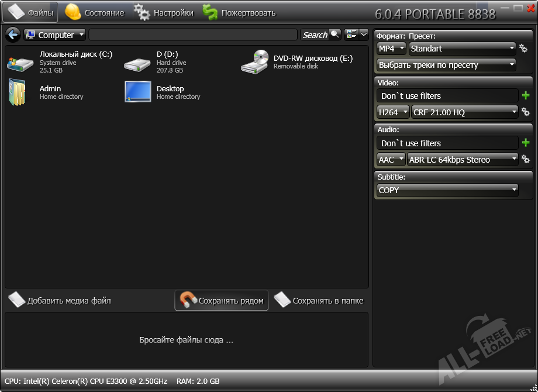Open the preset settings gear icon
This screenshot has height=392, width=538.
pos(524,49)
